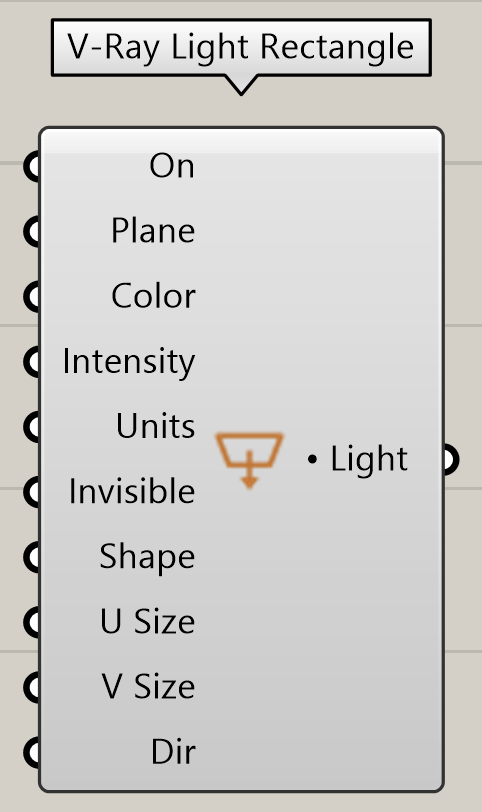The width and height of the screenshot is (482, 812).
Task: Select the Light output parameter label
Action: 369,459
